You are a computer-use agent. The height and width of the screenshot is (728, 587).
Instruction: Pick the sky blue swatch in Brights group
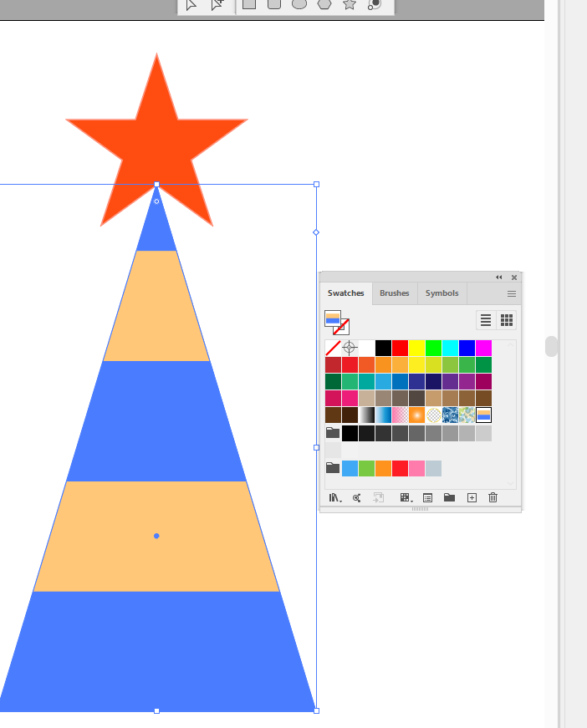(350, 468)
